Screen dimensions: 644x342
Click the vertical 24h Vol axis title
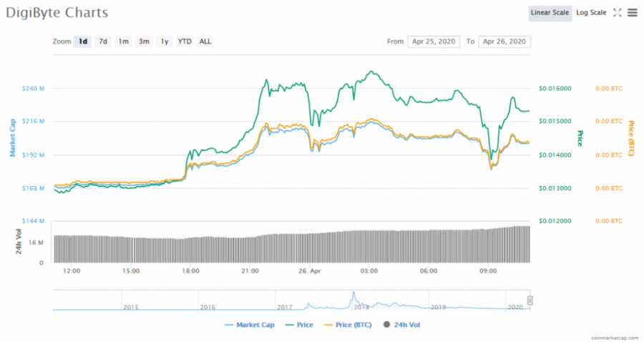tap(19, 241)
